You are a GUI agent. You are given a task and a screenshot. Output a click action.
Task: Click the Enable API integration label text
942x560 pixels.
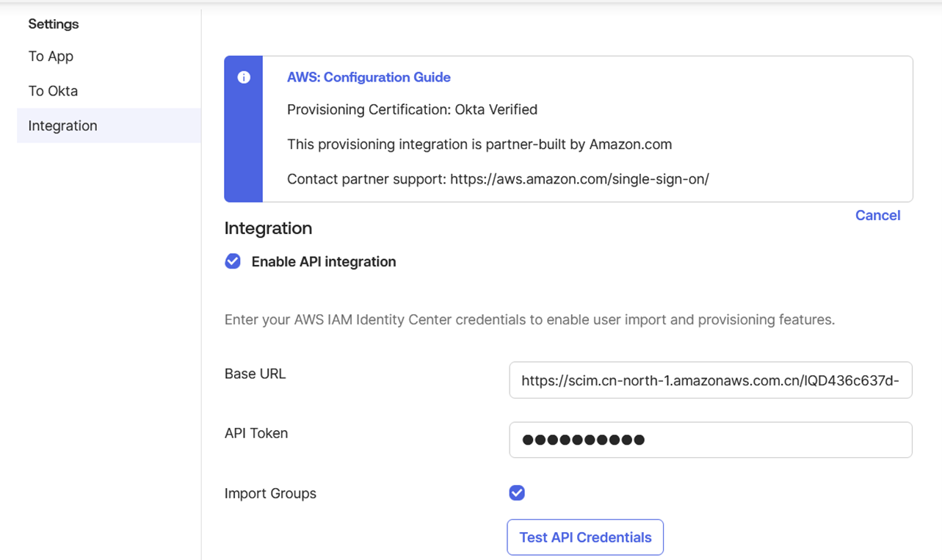coord(323,262)
